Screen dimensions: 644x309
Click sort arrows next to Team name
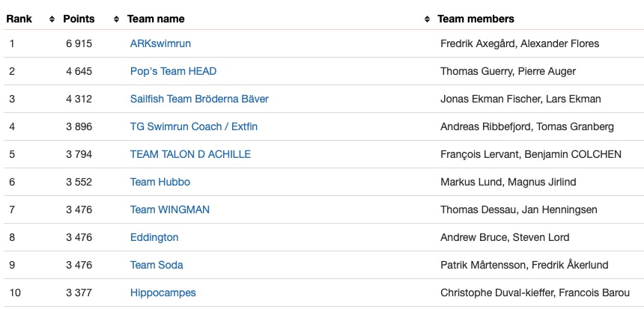pyautogui.click(x=428, y=19)
